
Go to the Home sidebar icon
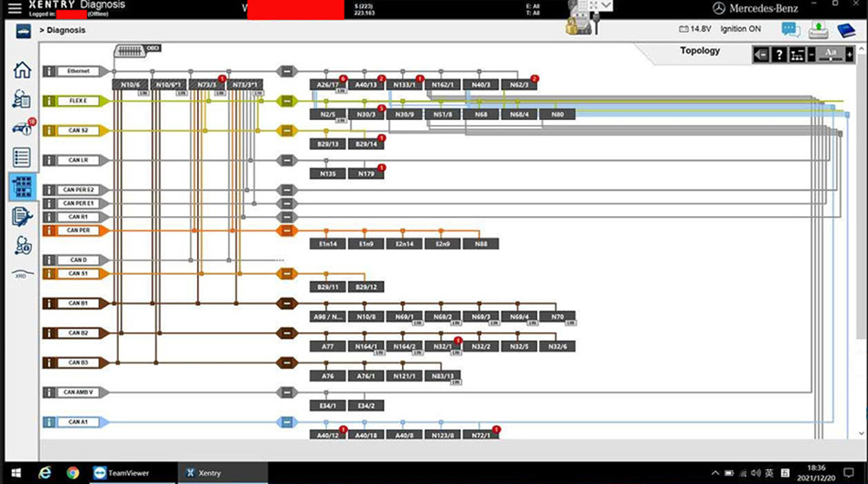pos(23,70)
